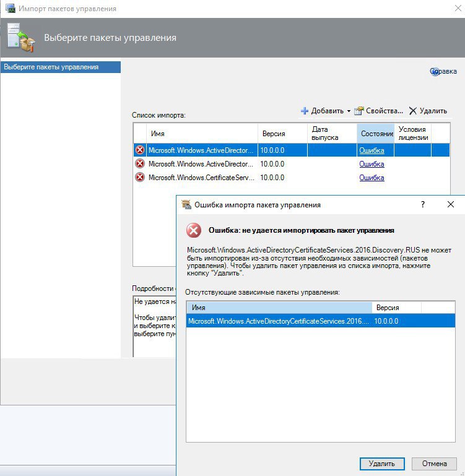Click the error dialog title bar icon
Viewport: 465px width, 476px height.
[x=186, y=205]
